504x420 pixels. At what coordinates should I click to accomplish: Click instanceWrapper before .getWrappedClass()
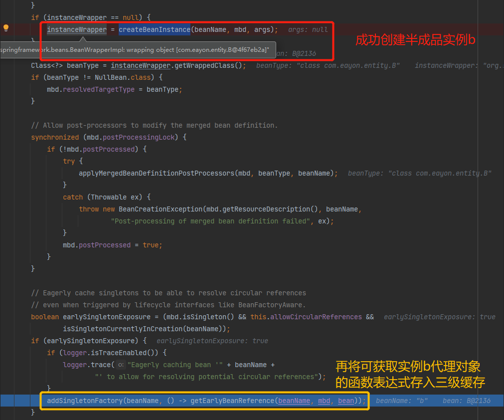pyautogui.click(x=141, y=66)
